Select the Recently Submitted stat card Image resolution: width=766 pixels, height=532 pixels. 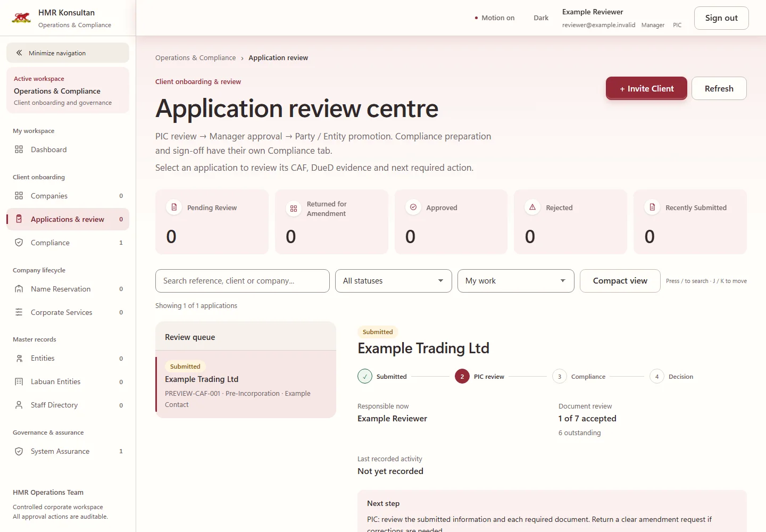coord(690,222)
